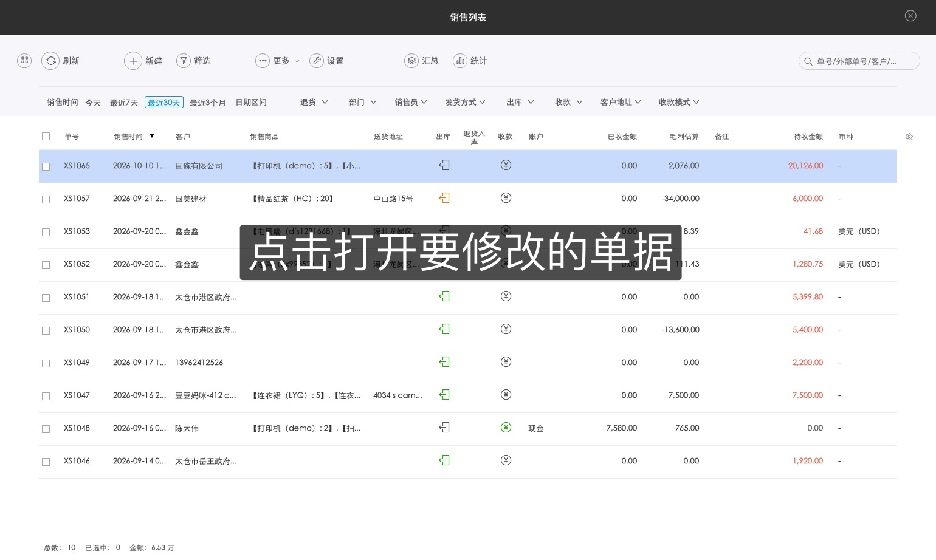Open the 销售员 filter dropdown
The width and height of the screenshot is (936, 560).
(411, 102)
